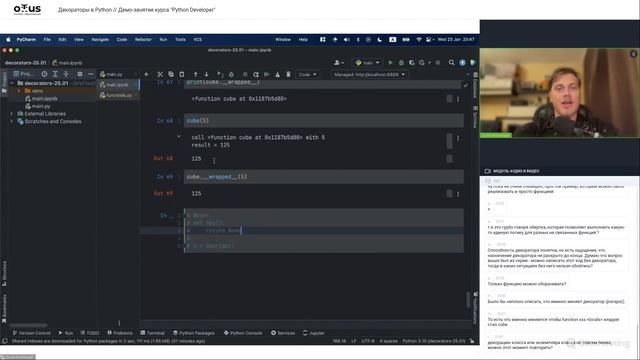Switch to functools.py editor tab

(x=119, y=95)
